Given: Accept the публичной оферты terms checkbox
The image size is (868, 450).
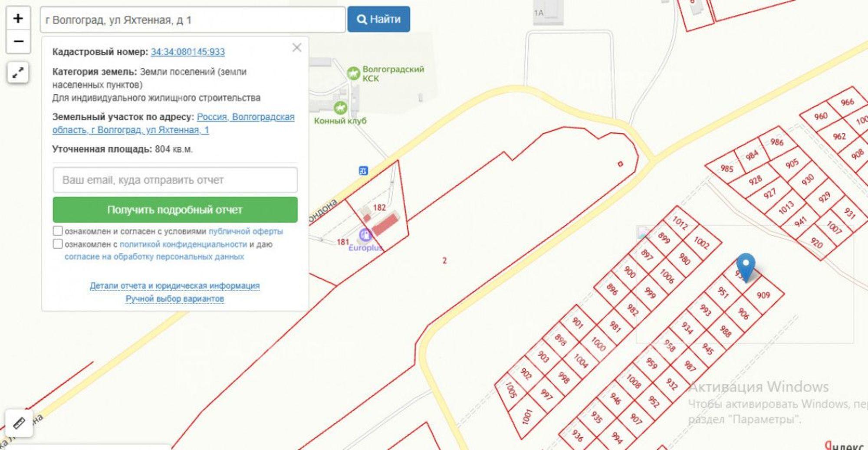Looking at the screenshot, I should click(58, 230).
